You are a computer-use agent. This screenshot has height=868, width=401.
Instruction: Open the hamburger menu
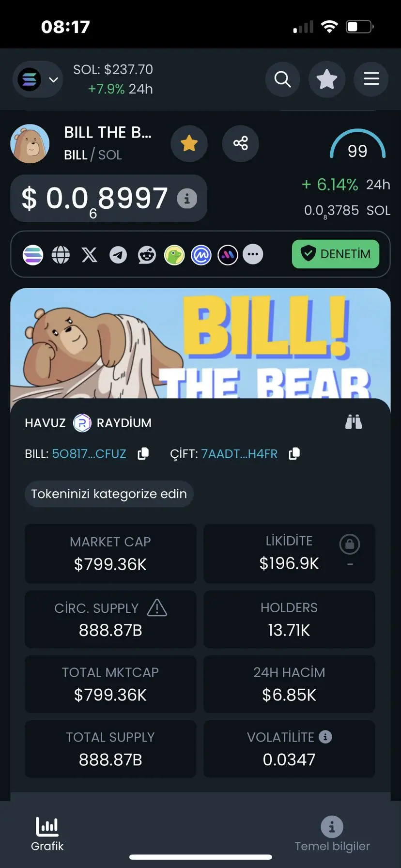click(371, 79)
